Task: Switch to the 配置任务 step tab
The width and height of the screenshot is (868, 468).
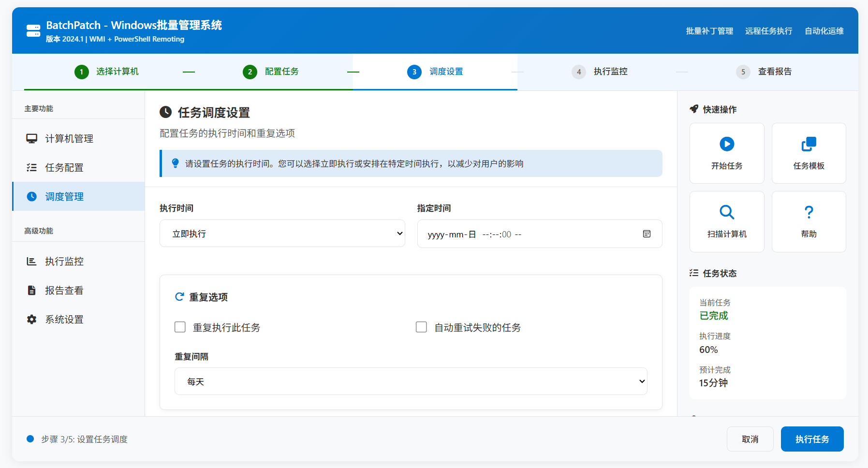Action: (x=271, y=72)
